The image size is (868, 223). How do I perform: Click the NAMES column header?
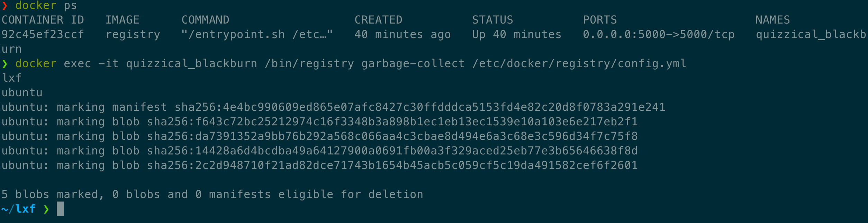[x=773, y=20]
